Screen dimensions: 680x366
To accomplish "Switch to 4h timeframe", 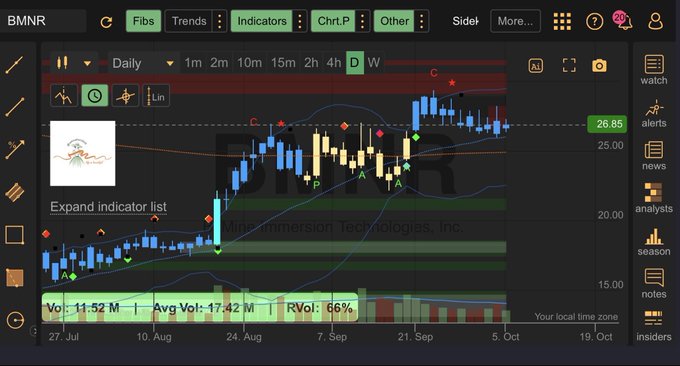I will coord(333,63).
